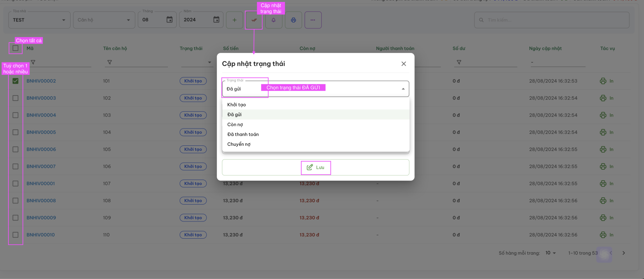Click filter icon under Tên căn hộ column
This screenshot has height=279, width=644.
(110, 62)
